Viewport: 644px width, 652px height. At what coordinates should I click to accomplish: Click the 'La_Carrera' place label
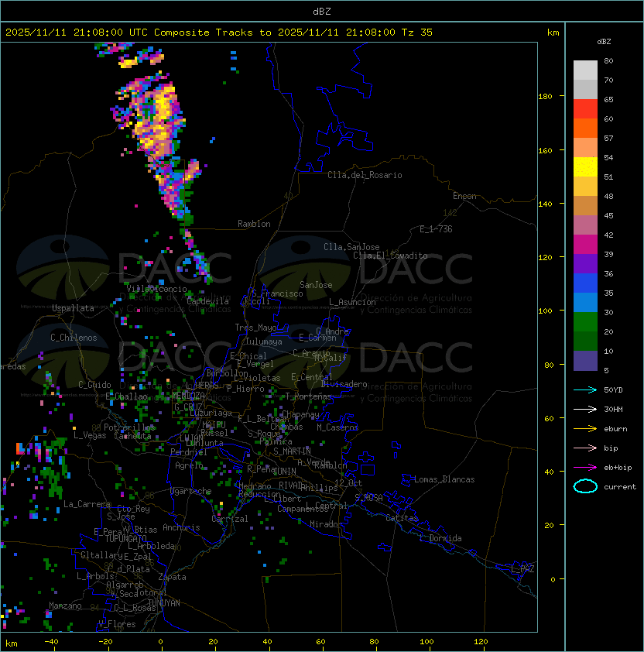pyautogui.click(x=87, y=504)
